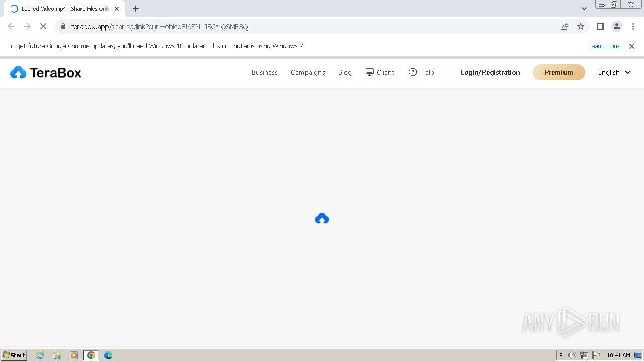The image size is (644, 362).
Task: Share this page icon
Action: 565,26
